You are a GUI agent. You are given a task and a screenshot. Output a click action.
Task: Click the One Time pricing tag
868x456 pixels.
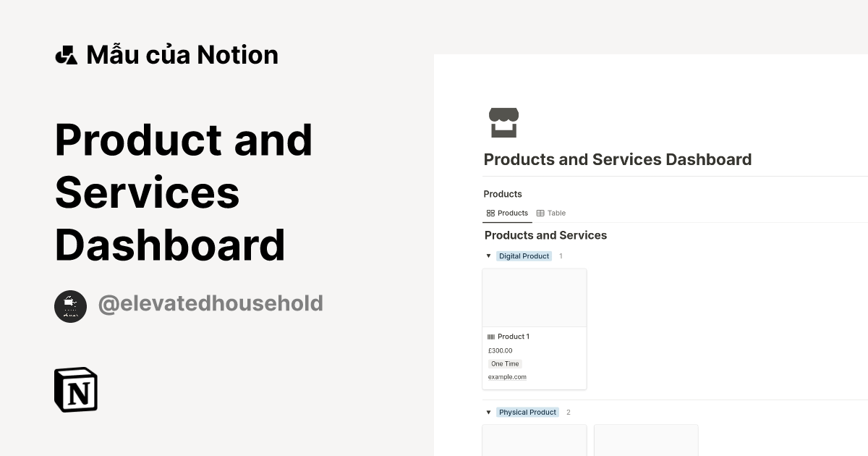click(504, 363)
